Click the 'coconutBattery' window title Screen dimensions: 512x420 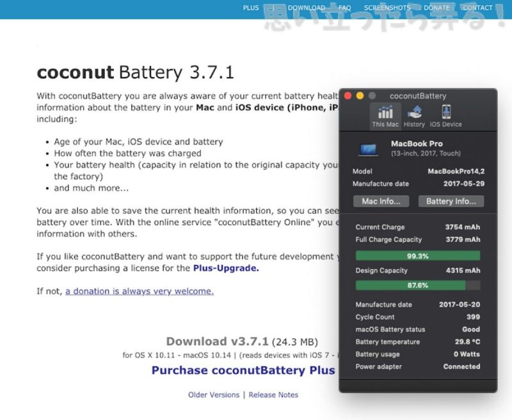click(x=418, y=96)
